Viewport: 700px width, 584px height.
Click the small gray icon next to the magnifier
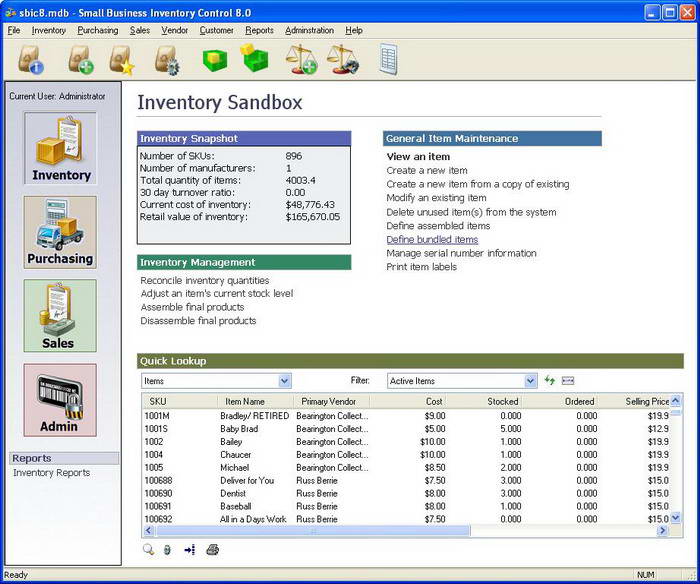point(167,550)
